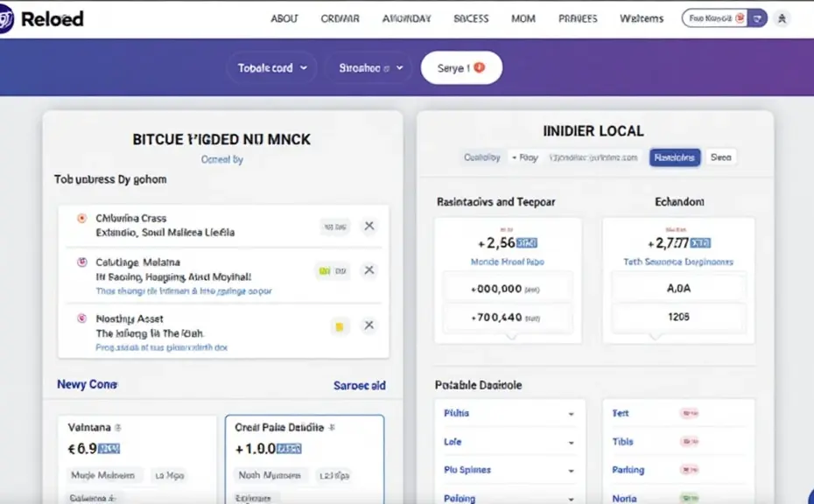Select the Calutinge Melatna radio indicator

[81, 262]
